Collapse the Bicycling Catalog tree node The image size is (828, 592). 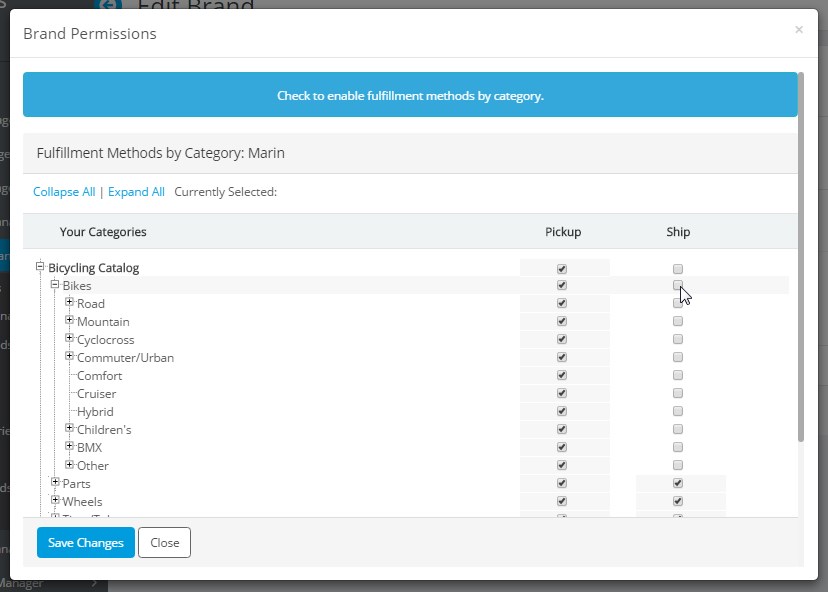[x=41, y=267]
